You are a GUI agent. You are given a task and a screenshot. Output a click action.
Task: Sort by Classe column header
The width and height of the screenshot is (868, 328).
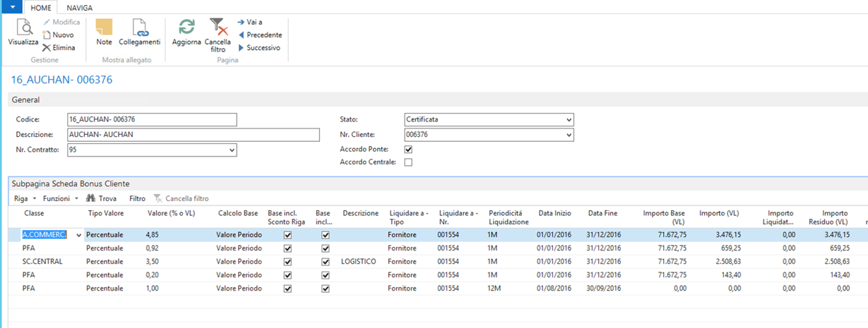pyautogui.click(x=34, y=213)
